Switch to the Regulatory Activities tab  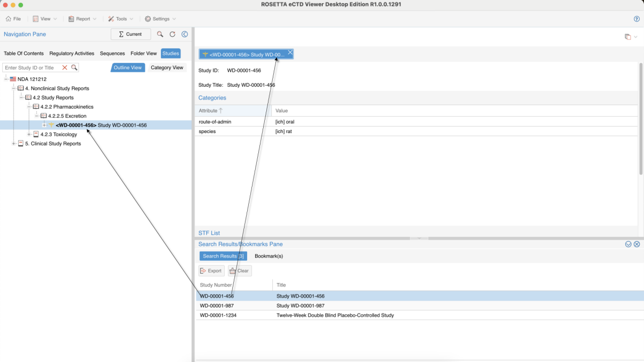pos(72,53)
